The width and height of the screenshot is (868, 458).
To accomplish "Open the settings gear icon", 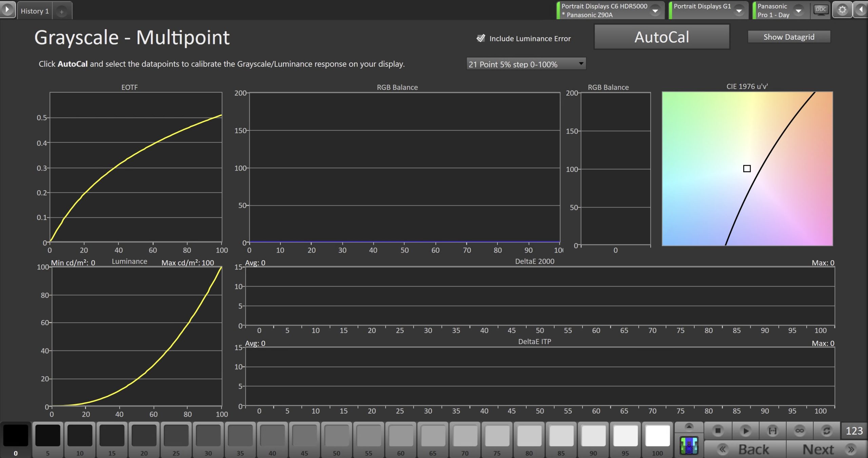I will [842, 10].
